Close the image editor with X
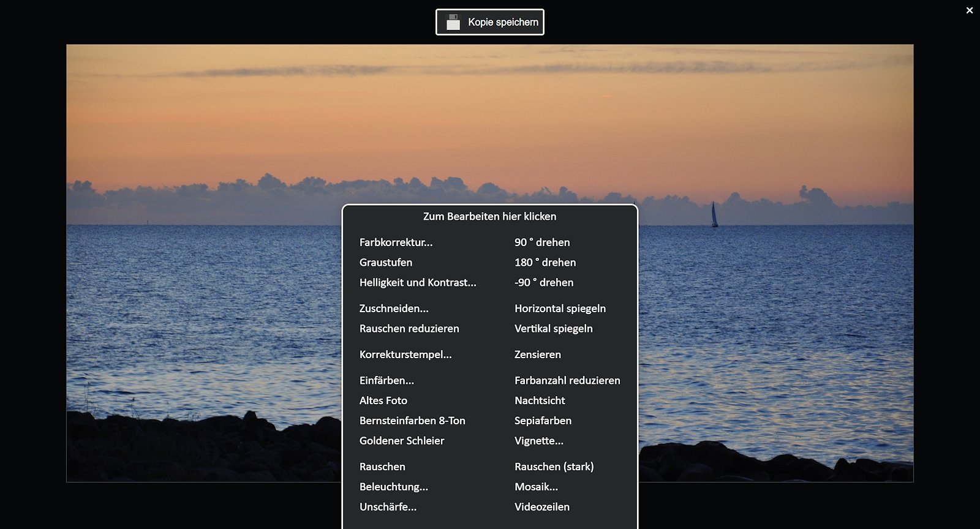This screenshot has height=529, width=980. tap(970, 10)
